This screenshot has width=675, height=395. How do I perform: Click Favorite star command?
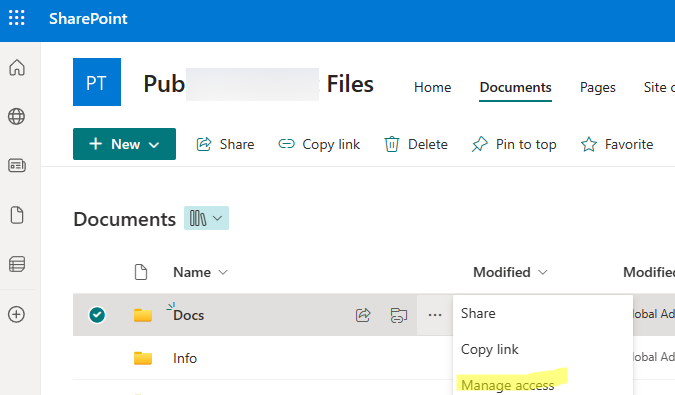617,144
